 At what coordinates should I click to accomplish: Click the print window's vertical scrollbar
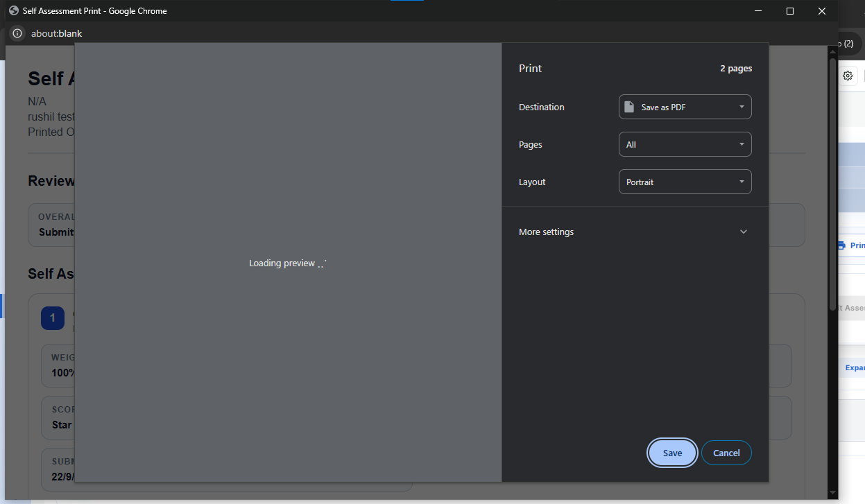pyautogui.click(x=832, y=184)
